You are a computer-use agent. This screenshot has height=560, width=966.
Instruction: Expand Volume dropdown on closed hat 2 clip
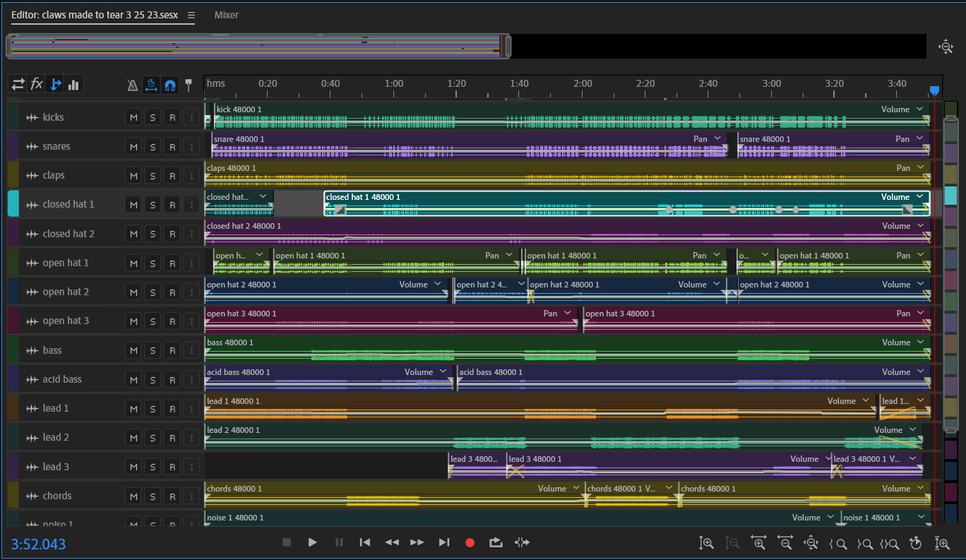coord(919,226)
